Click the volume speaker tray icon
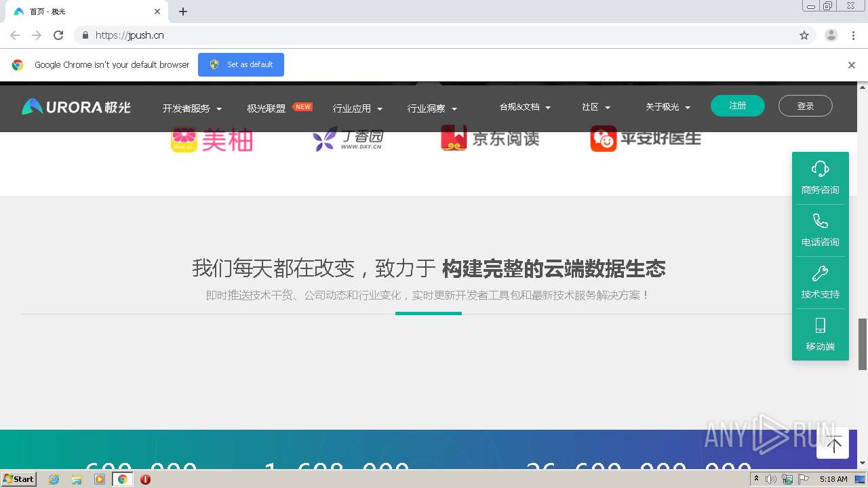 pos(771,479)
